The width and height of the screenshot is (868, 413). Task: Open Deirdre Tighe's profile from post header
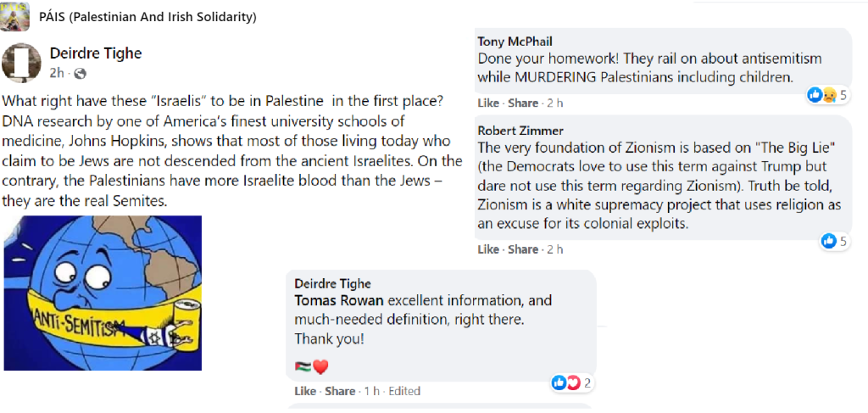pos(96,53)
